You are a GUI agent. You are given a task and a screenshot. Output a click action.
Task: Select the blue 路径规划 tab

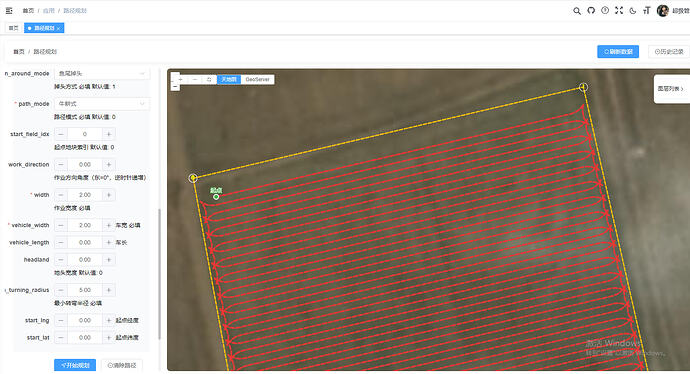click(x=44, y=28)
